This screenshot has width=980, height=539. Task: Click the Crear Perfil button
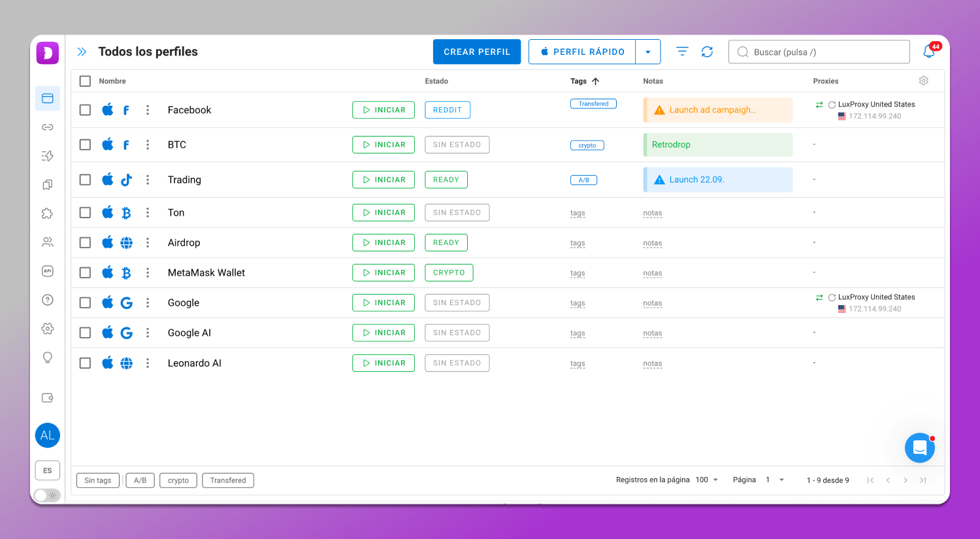[x=476, y=52]
